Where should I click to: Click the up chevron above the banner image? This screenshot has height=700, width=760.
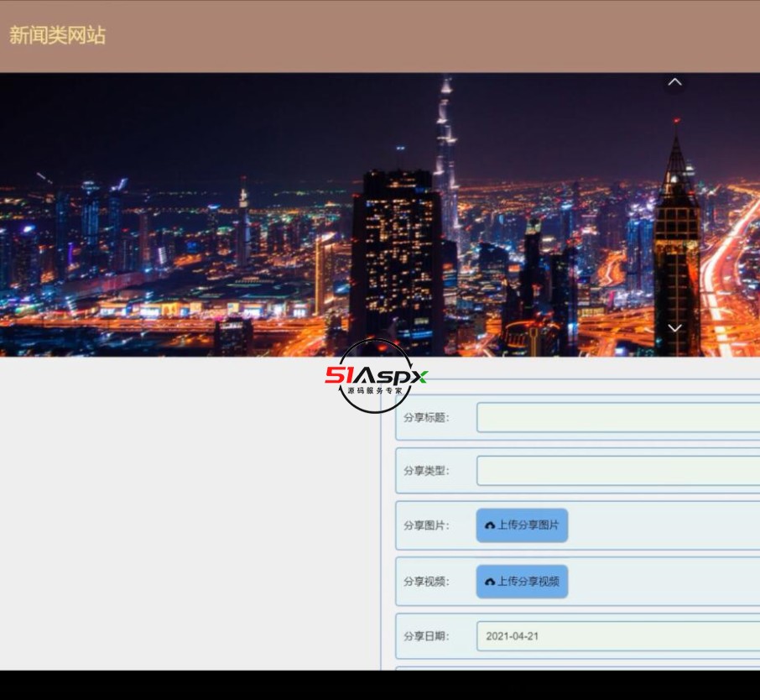tap(674, 81)
